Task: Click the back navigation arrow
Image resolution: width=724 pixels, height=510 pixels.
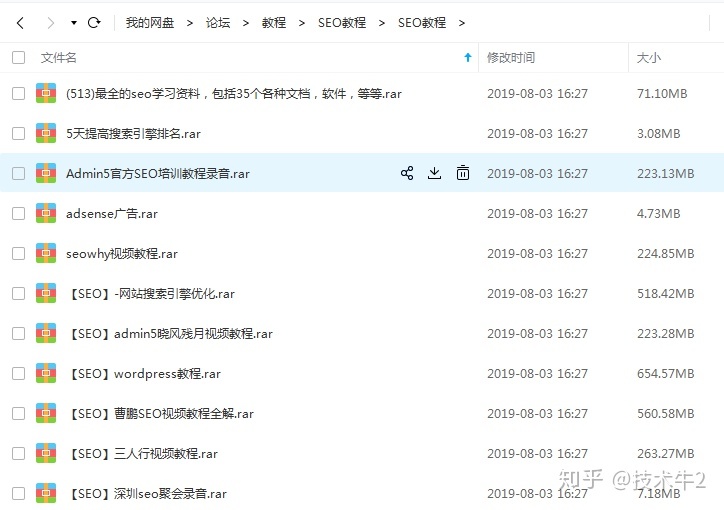Action: coord(20,22)
